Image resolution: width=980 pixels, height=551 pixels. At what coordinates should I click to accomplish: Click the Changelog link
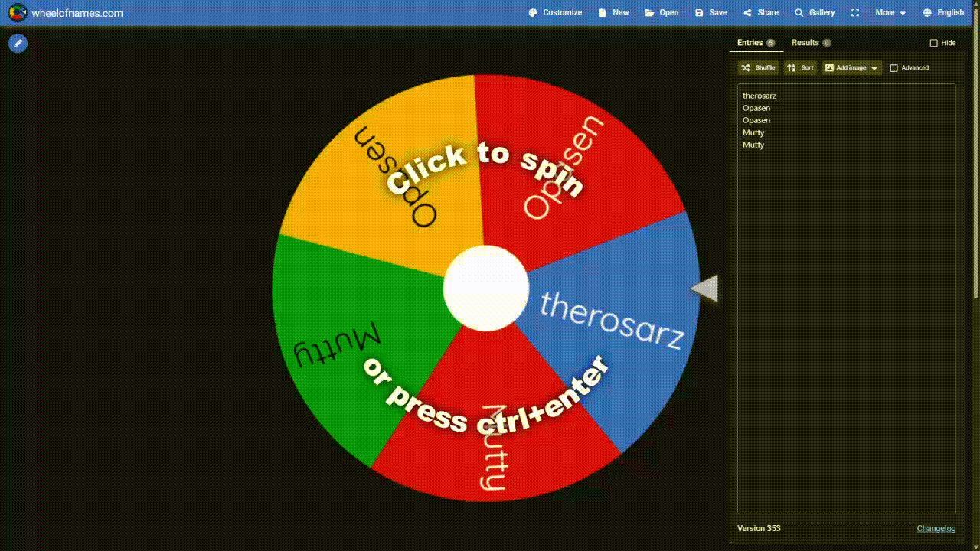pos(936,528)
